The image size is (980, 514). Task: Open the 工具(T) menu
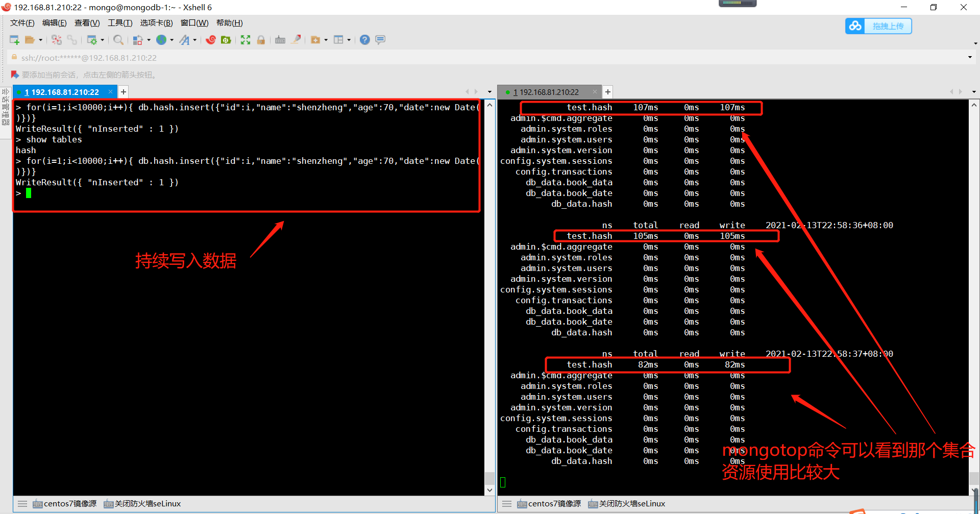click(x=120, y=22)
